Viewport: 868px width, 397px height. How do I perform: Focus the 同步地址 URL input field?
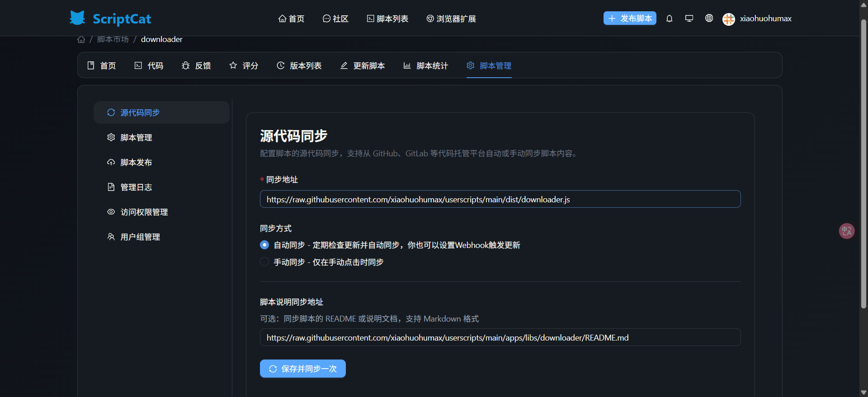(x=500, y=199)
